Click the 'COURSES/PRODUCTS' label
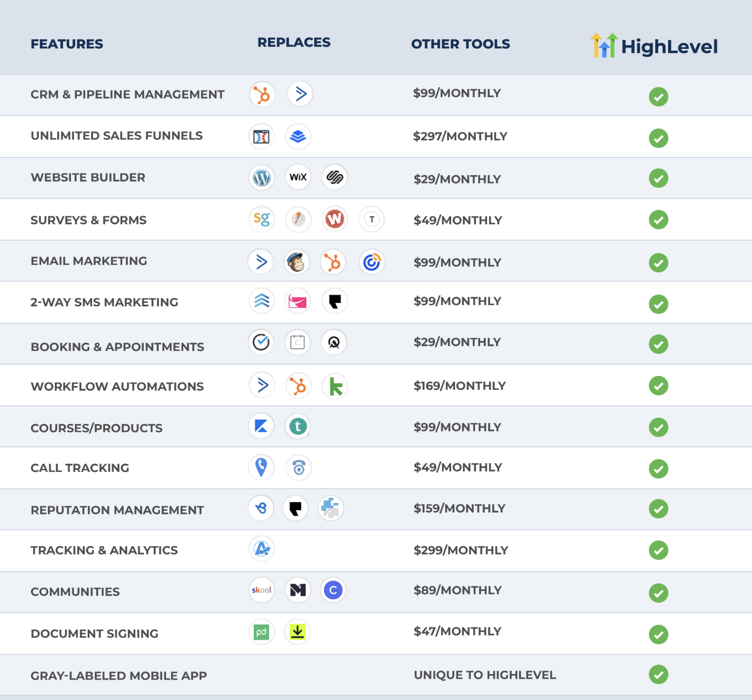The height and width of the screenshot is (700, 752). coord(96,428)
